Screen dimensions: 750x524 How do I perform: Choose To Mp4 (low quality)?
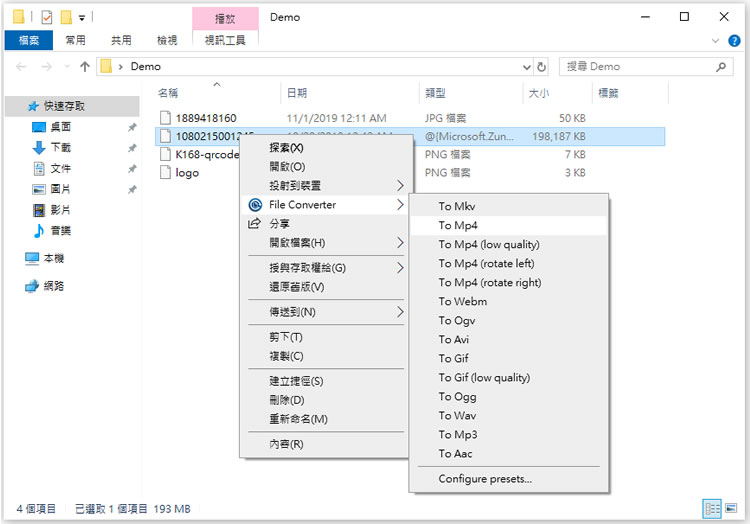509,244
